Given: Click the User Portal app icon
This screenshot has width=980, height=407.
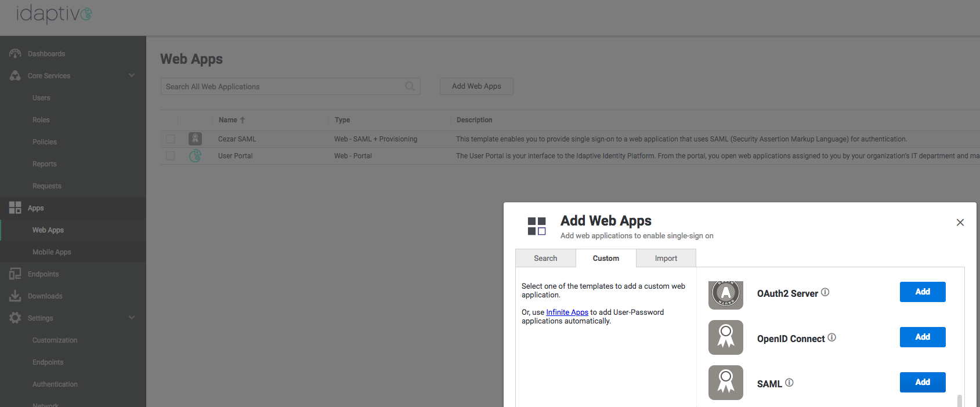Looking at the screenshot, I should click(x=195, y=155).
